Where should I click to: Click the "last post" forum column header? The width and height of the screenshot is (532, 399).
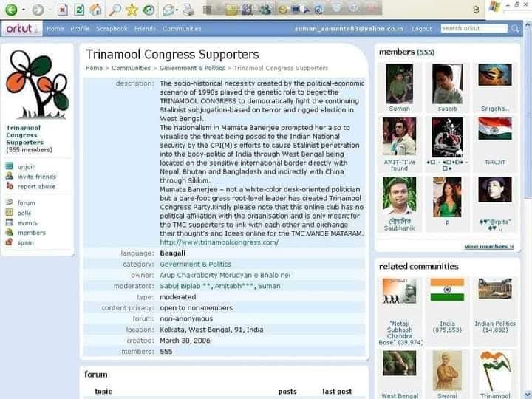(337, 391)
